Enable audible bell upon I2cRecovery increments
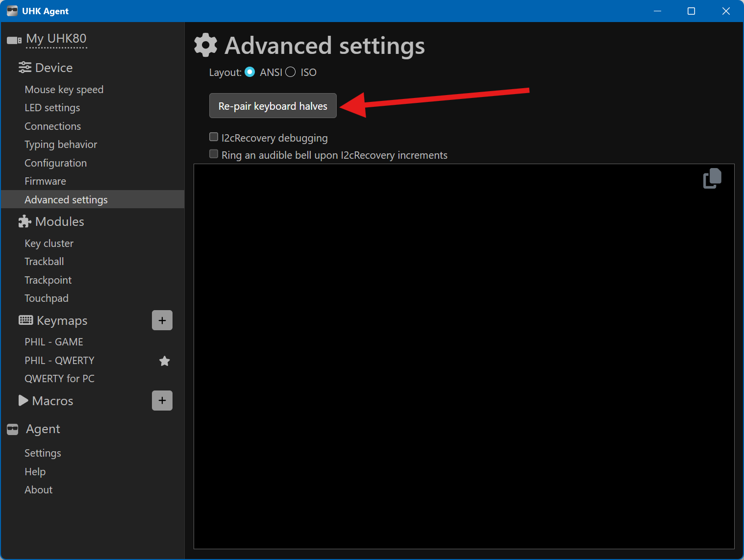 click(x=214, y=154)
